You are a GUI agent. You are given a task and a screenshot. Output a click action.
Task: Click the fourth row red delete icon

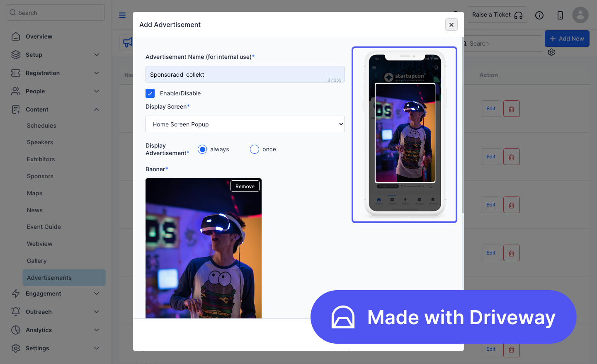coord(512,253)
